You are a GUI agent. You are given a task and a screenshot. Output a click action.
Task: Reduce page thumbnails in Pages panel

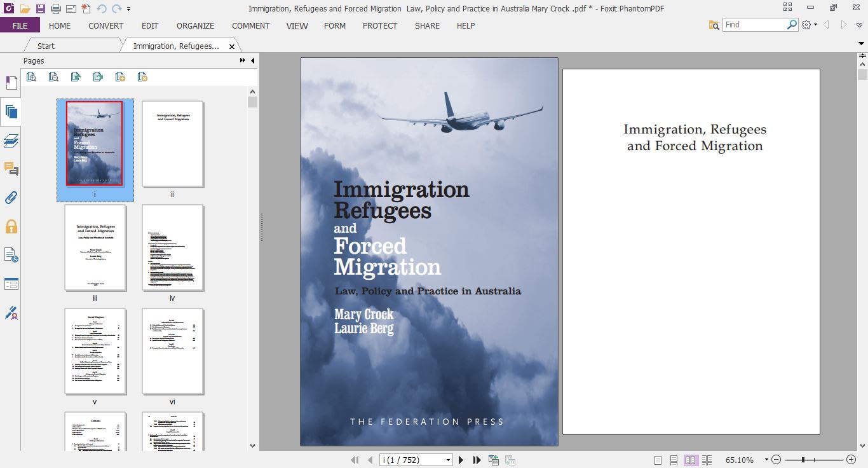(54, 77)
